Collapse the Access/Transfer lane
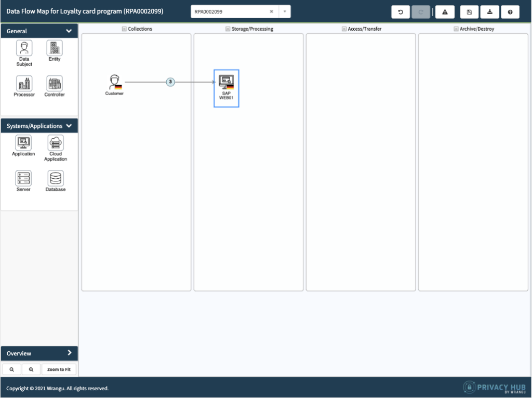Viewport: 532px width, 398px height. (x=344, y=29)
